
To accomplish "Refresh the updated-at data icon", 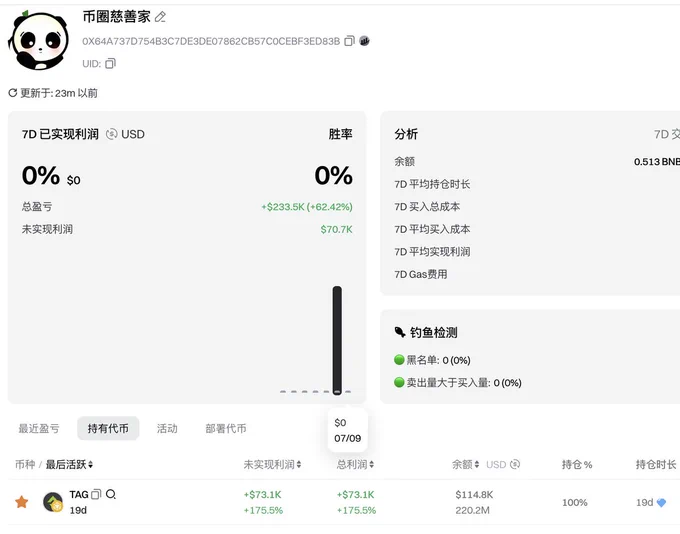I will tap(13, 93).
